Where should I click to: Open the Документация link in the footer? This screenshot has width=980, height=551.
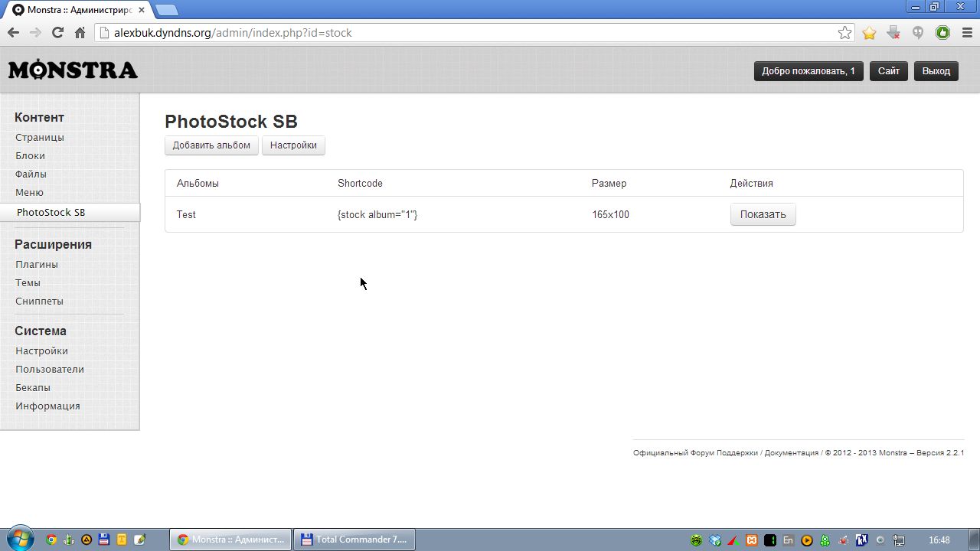(791, 453)
